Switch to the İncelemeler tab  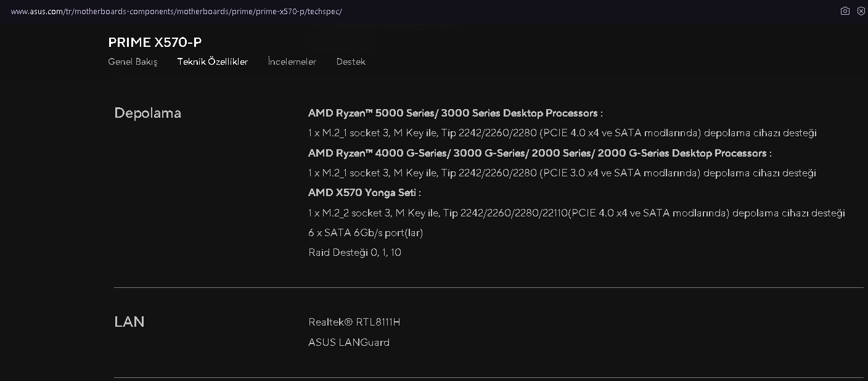[292, 62]
